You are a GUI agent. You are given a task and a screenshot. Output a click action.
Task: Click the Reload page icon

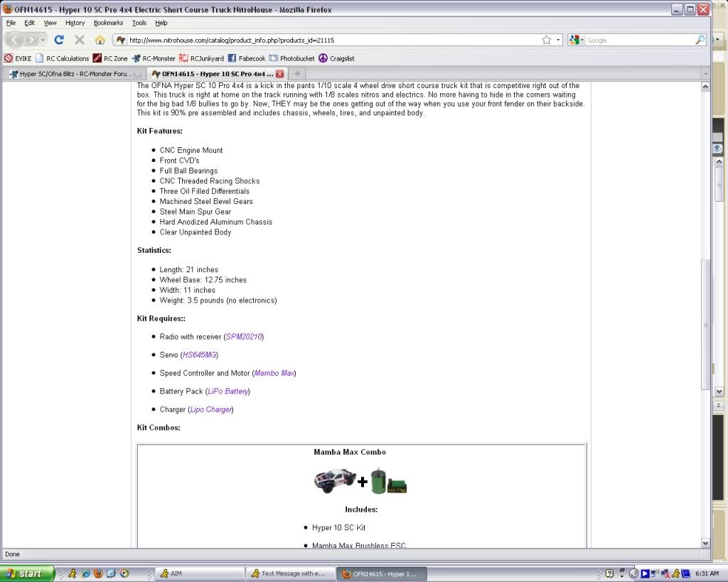click(x=59, y=40)
